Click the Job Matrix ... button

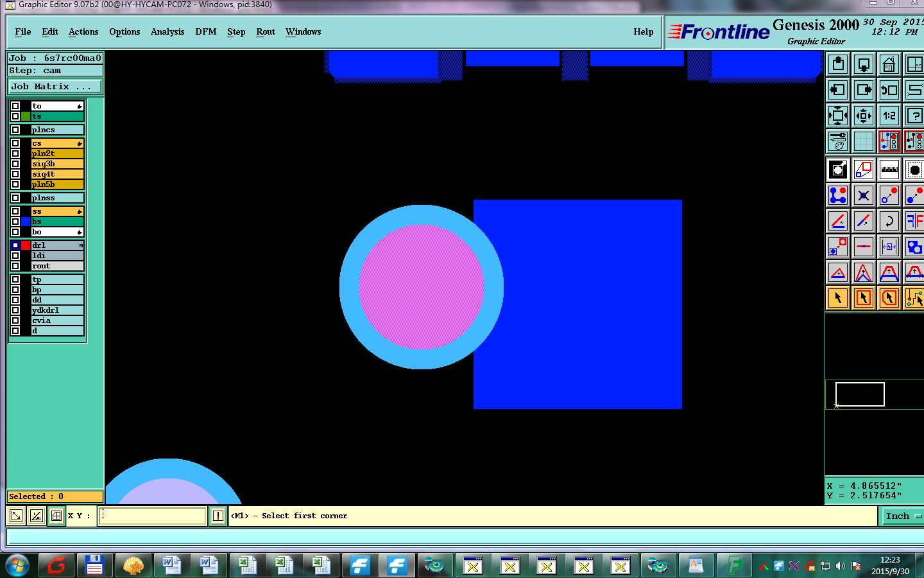[55, 86]
